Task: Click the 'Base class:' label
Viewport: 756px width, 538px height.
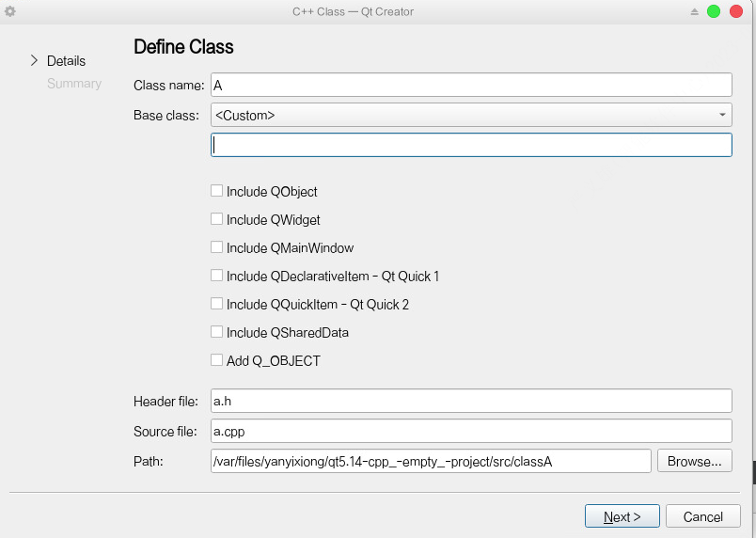Action: point(166,116)
